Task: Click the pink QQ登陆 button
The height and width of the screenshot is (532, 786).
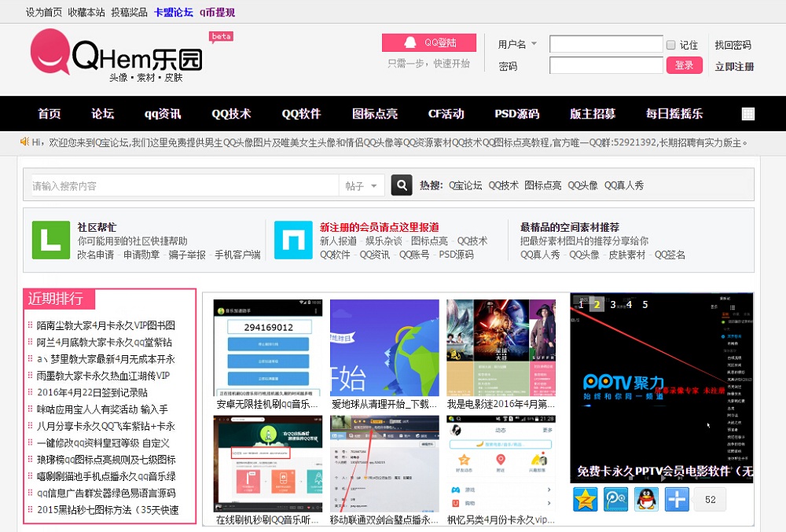Action: coord(429,42)
